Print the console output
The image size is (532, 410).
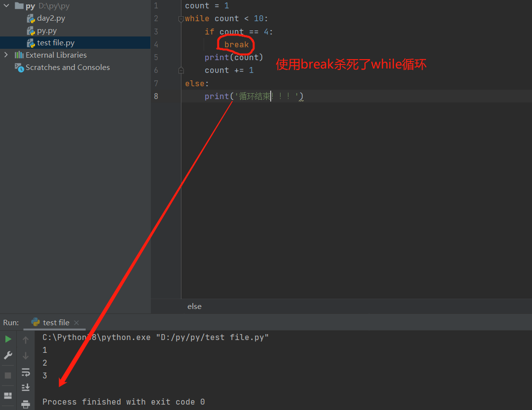coord(26,404)
